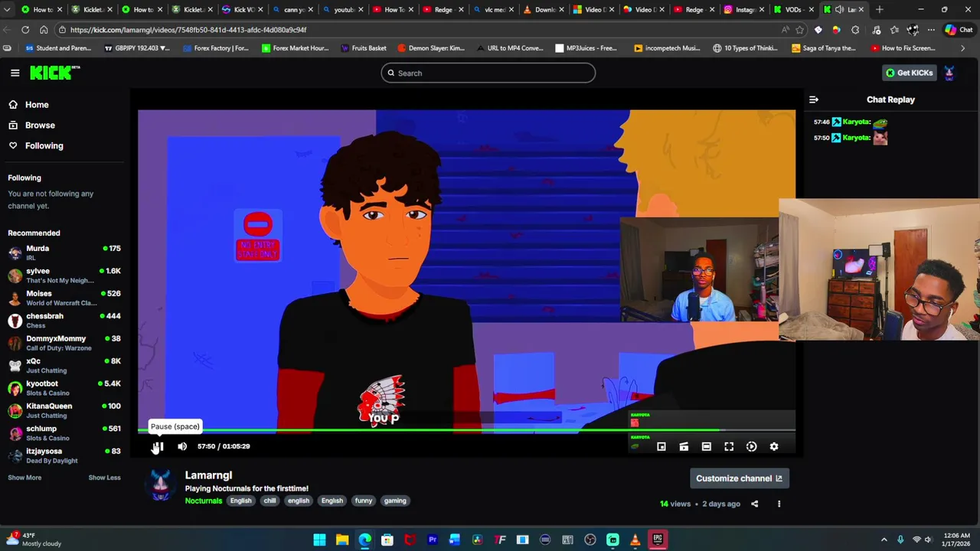The width and height of the screenshot is (980, 551).
Task: Click the Customize channel button
Action: coord(739,478)
